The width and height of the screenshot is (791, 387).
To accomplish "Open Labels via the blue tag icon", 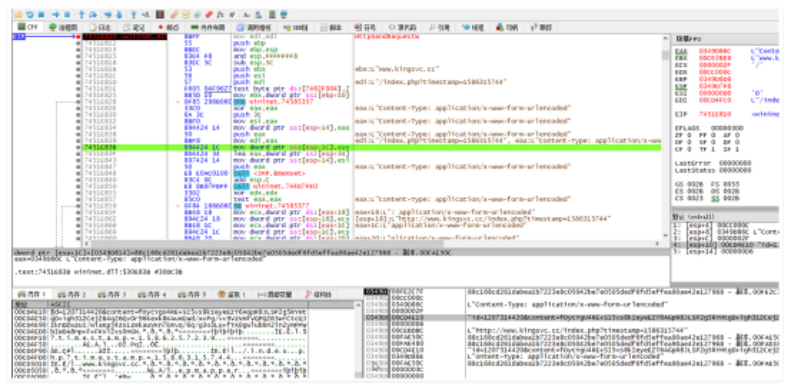I will click(197, 15).
